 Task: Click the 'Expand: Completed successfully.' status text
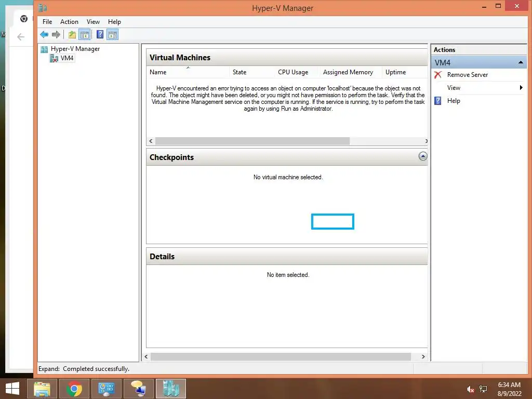click(x=84, y=369)
